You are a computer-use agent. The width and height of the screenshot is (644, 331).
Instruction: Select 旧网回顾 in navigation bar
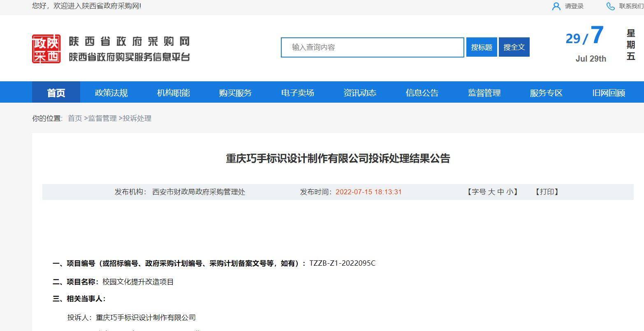click(608, 93)
